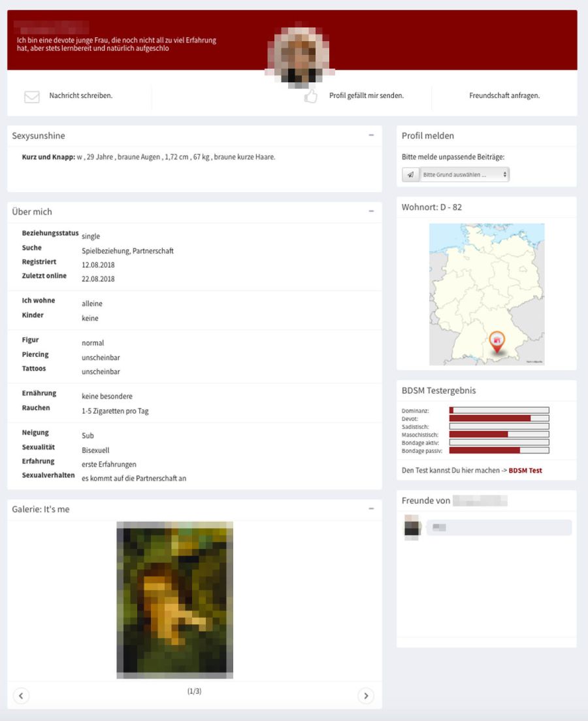
Task: Click the Bisexuell value
Action: click(x=95, y=450)
